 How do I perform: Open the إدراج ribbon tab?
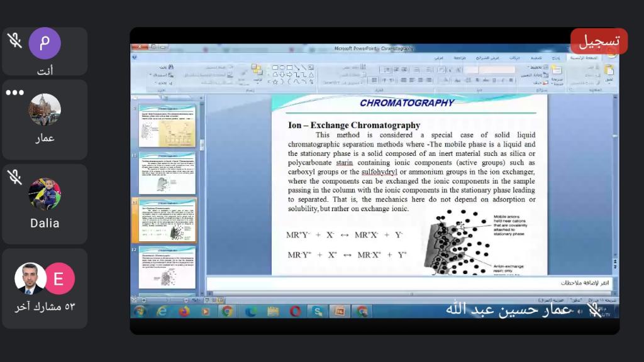(555, 57)
